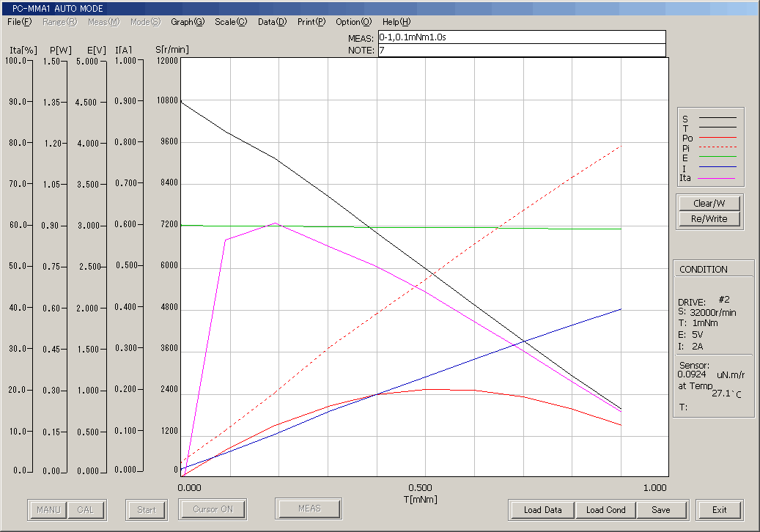Click the red Po line legend sample
This screenshot has height=532, width=760.
[717, 138]
